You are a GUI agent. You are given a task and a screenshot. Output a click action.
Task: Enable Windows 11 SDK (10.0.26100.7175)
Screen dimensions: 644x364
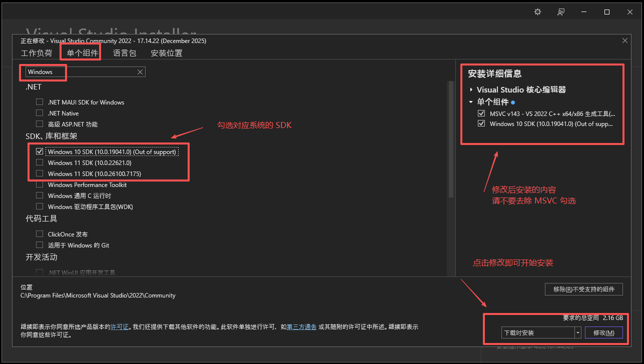point(40,173)
